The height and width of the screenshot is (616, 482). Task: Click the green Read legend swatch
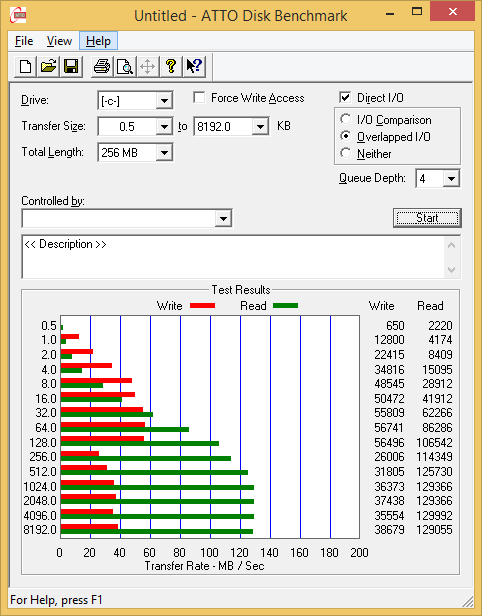(x=285, y=306)
